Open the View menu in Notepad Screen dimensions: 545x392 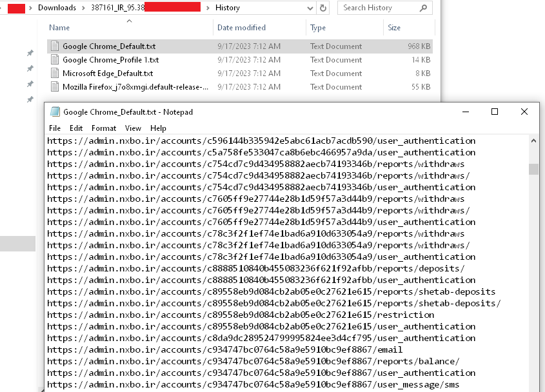point(133,128)
